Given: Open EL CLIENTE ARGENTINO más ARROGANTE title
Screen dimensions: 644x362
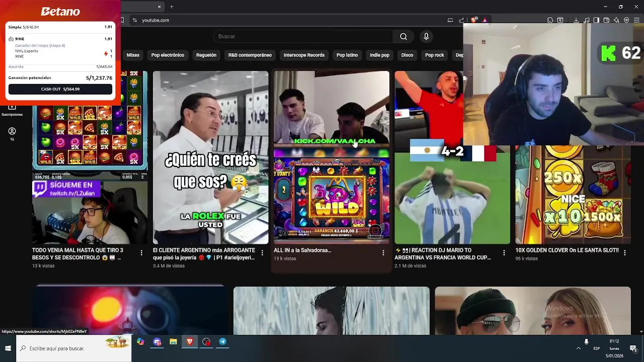Looking at the screenshot, I should pos(204,254).
